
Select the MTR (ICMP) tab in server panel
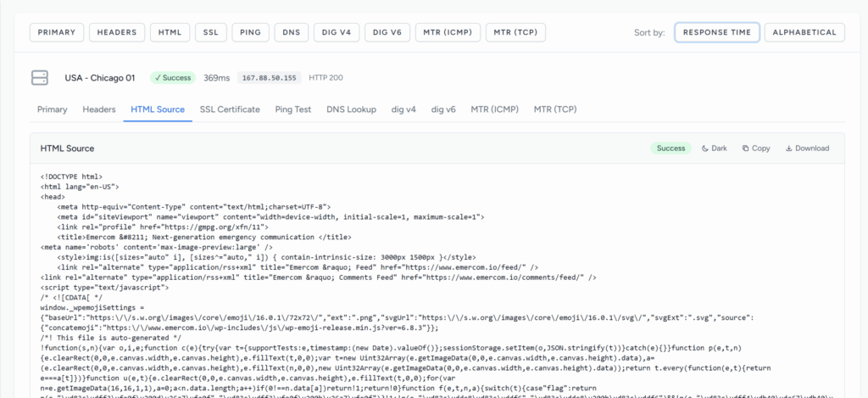494,109
